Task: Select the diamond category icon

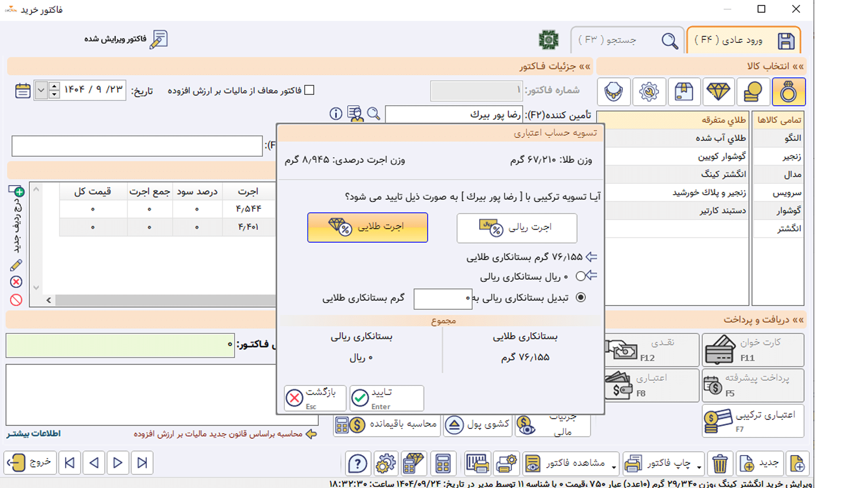Action: point(718,92)
